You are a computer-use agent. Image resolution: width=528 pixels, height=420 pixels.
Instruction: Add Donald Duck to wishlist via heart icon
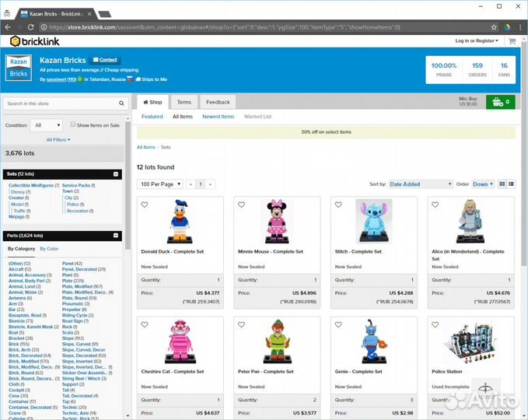(145, 205)
